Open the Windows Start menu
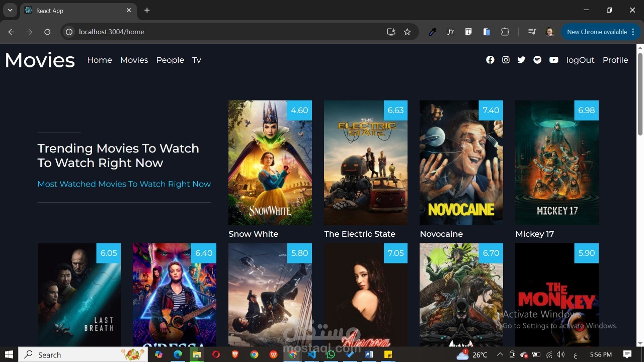This screenshot has height=362, width=644. (9, 354)
